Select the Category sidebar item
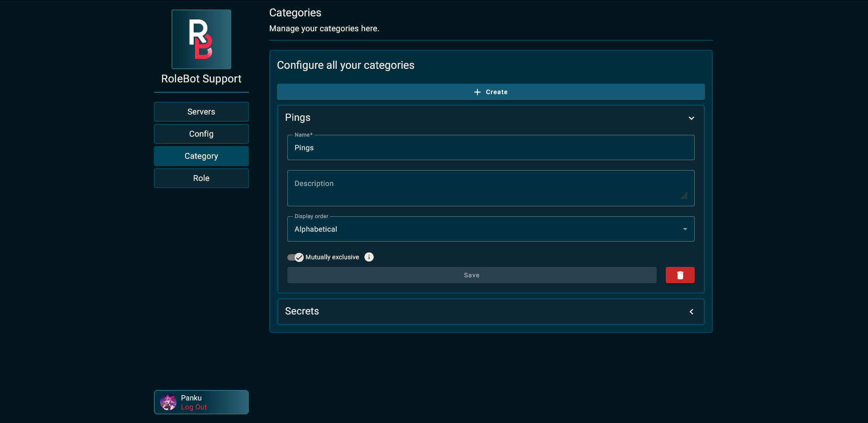This screenshot has width=868, height=423. point(201,156)
